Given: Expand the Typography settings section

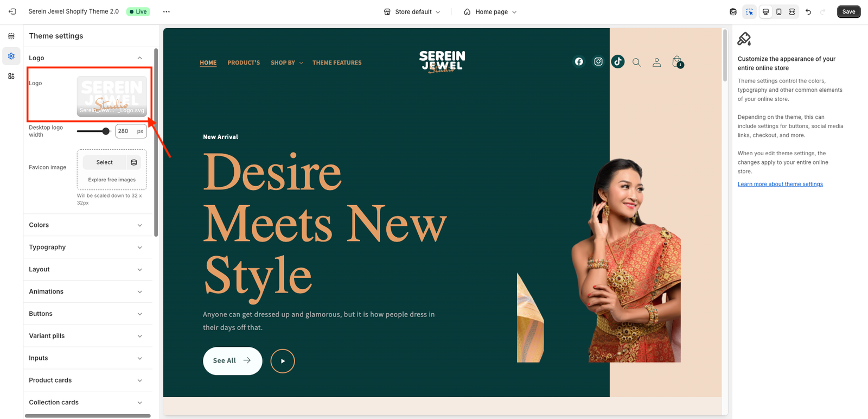Looking at the screenshot, I should [x=88, y=247].
